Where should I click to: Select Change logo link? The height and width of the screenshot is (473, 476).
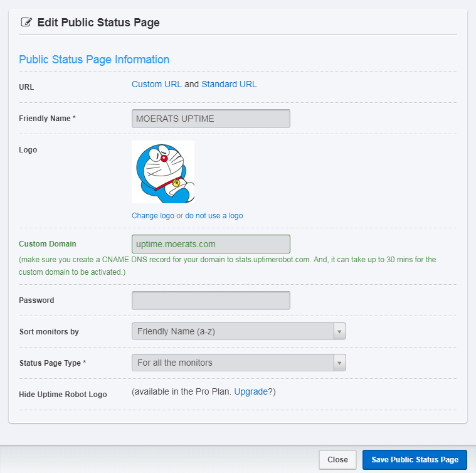[x=153, y=216]
